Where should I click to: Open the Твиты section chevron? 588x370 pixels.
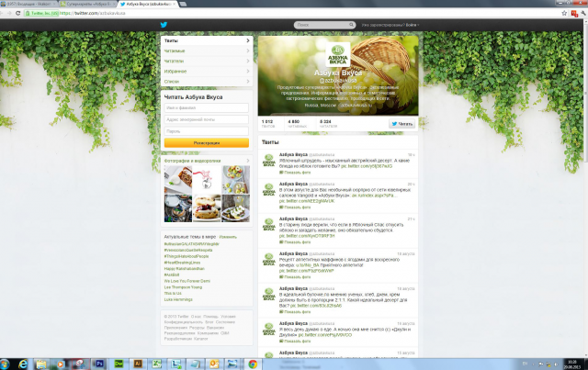pos(248,40)
